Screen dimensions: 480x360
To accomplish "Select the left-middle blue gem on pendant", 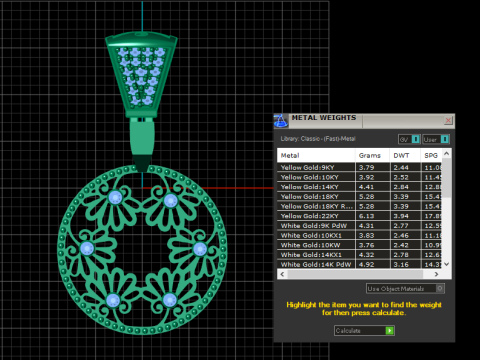I will (87, 248).
